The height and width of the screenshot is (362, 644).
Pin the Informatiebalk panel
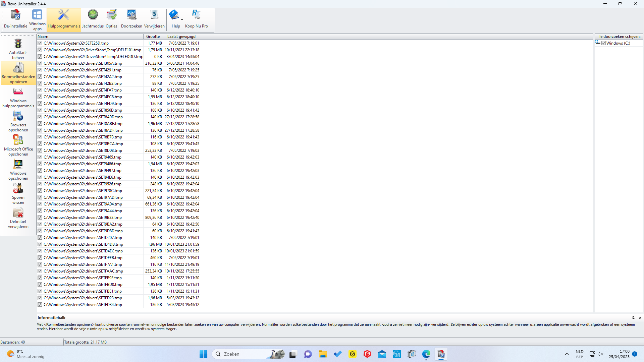pos(633,318)
